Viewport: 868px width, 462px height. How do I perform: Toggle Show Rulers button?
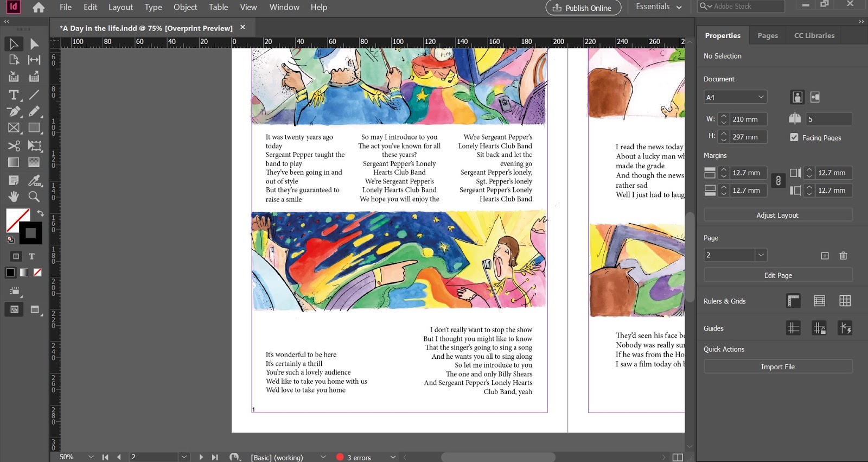coord(793,301)
